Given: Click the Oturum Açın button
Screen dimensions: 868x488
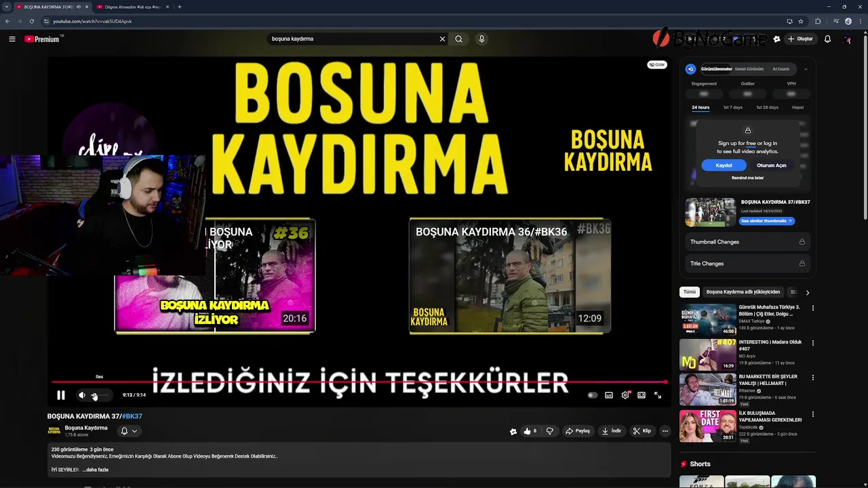Looking at the screenshot, I should pyautogui.click(x=772, y=165).
